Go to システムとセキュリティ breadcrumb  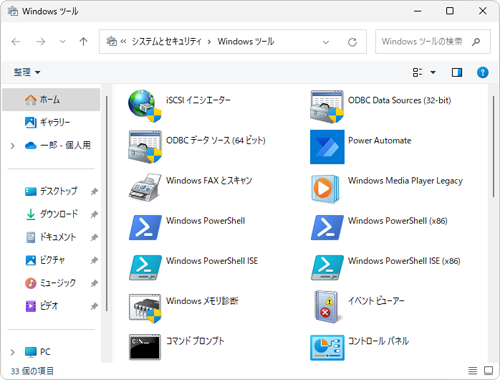pyautogui.click(x=166, y=42)
